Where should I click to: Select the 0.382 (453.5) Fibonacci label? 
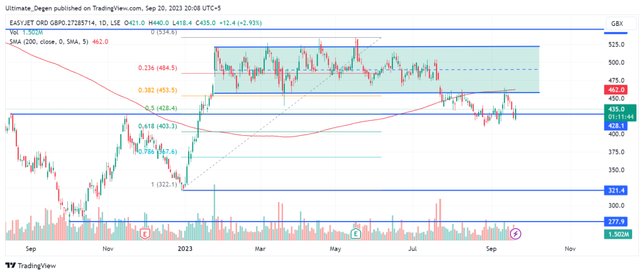pyautogui.click(x=158, y=91)
